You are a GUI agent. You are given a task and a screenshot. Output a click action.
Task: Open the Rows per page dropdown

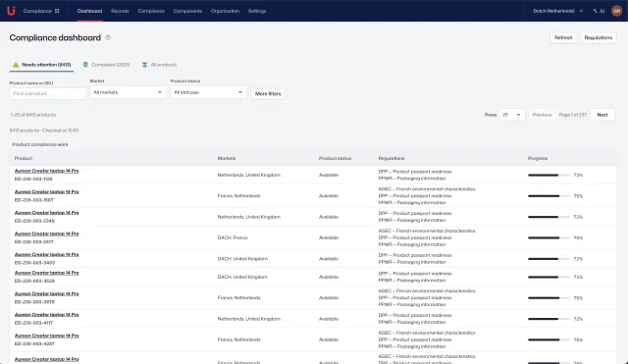coord(511,115)
